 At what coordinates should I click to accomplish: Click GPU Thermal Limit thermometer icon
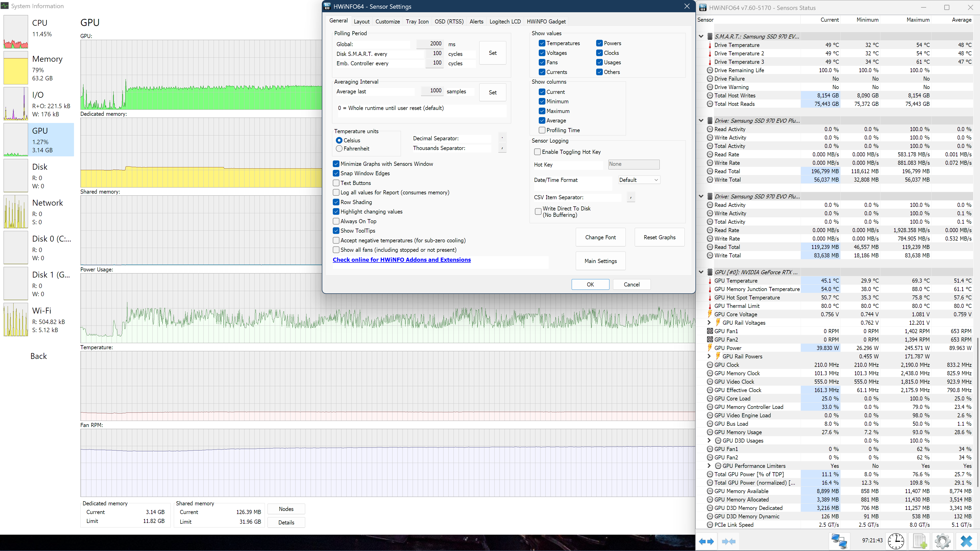[710, 306]
